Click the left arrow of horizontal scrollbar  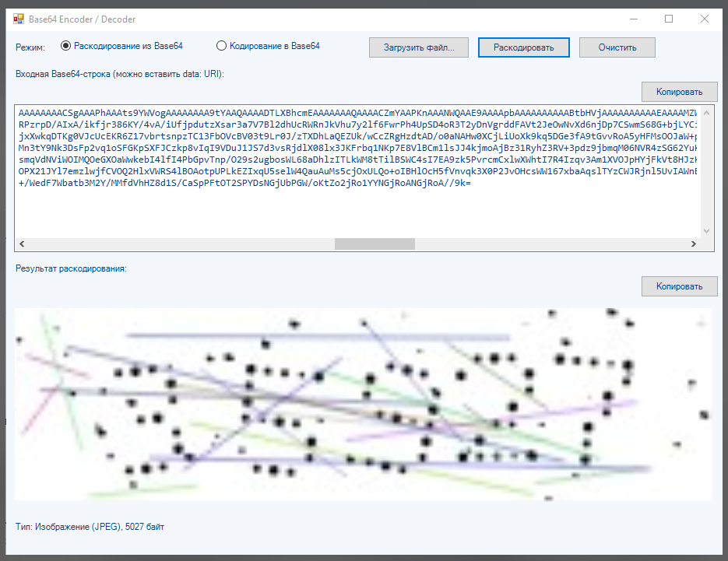pos(22,244)
